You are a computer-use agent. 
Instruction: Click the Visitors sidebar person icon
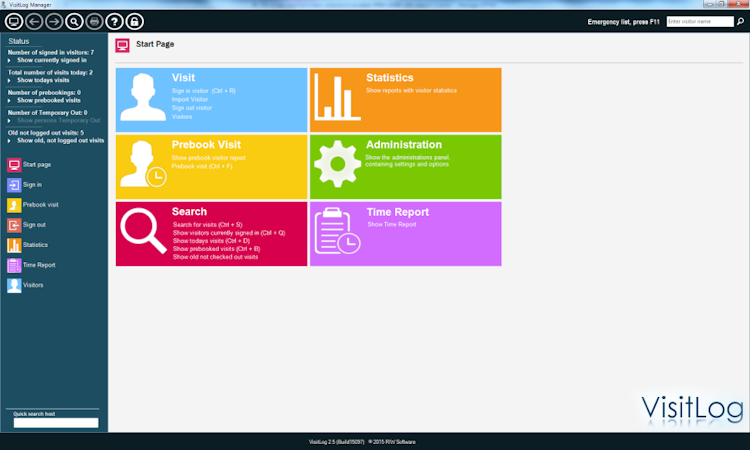coord(14,285)
